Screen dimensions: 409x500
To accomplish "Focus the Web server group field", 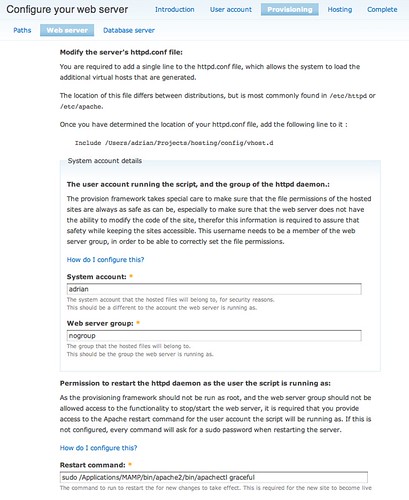I will coord(214,336).
